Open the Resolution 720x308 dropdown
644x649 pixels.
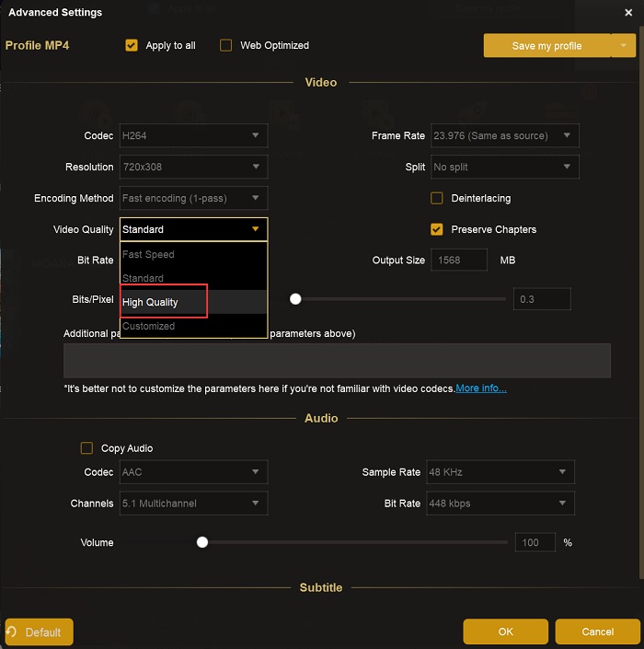(193, 167)
